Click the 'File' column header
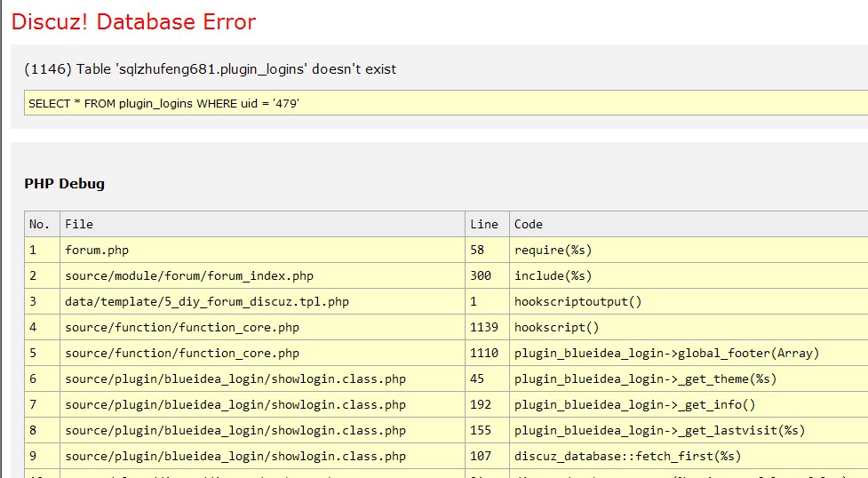This screenshot has height=478, width=868. [x=79, y=224]
